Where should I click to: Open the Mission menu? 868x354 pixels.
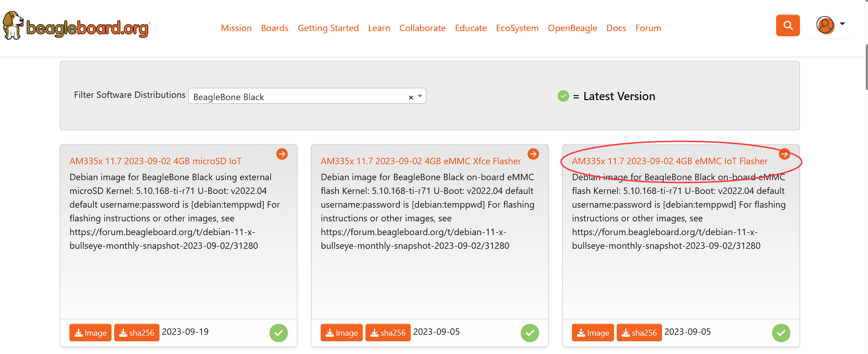(236, 28)
